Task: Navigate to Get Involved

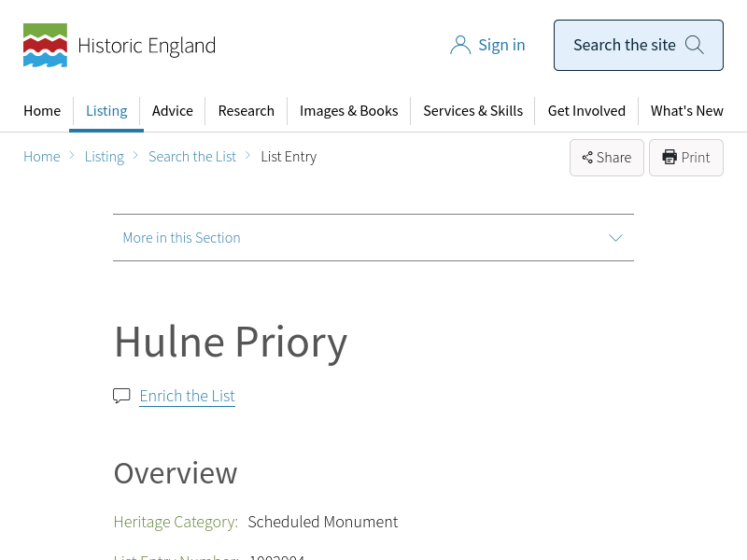Action: [x=586, y=110]
